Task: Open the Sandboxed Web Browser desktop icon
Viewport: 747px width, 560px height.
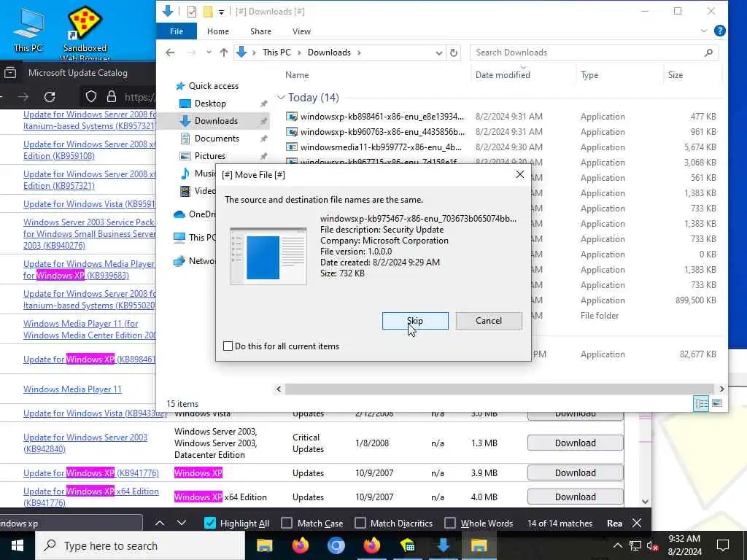Action: click(x=85, y=34)
